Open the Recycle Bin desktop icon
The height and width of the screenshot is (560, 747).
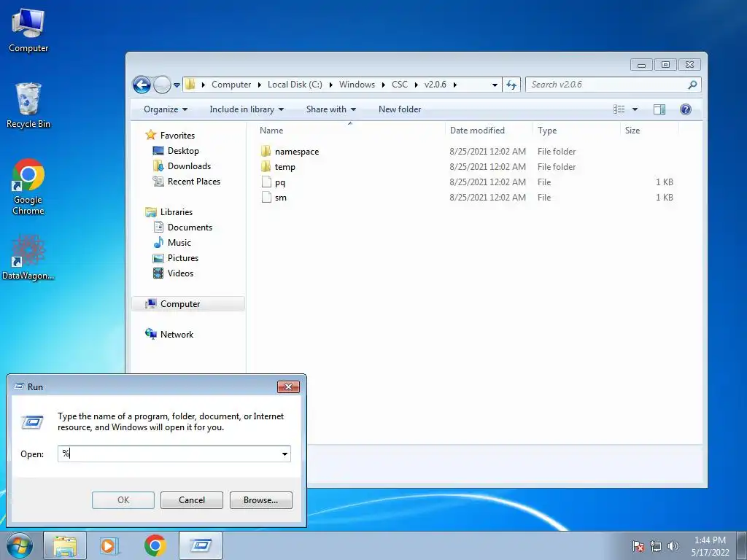click(x=28, y=106)
